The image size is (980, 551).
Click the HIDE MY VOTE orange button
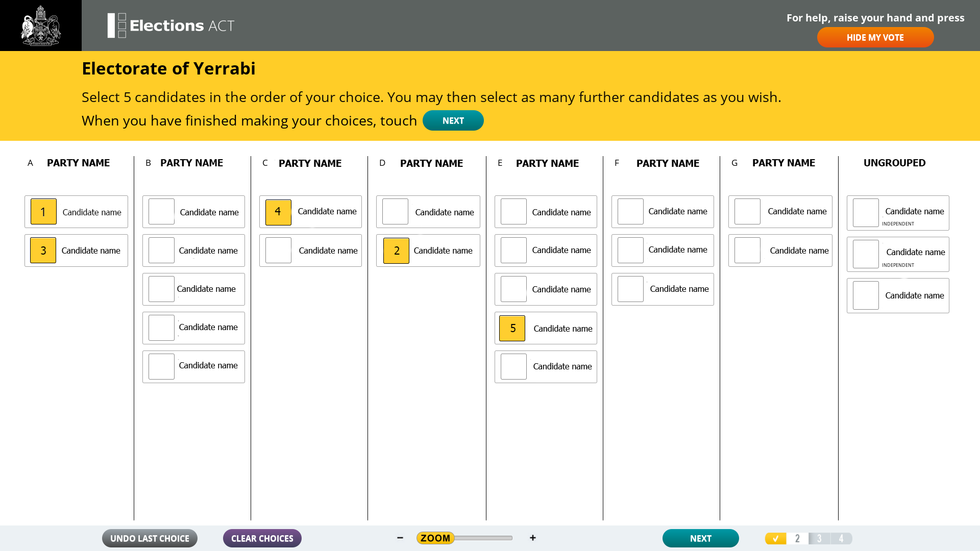pos(875,38)
